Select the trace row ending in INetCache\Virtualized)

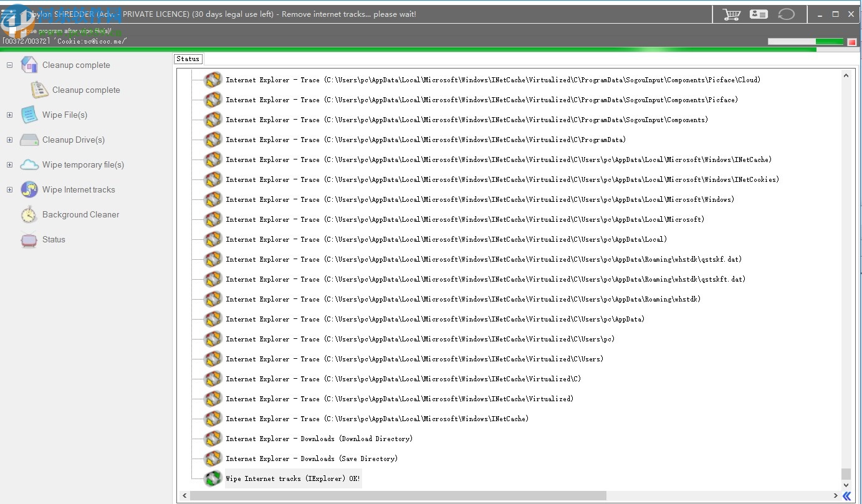[400, 399]
